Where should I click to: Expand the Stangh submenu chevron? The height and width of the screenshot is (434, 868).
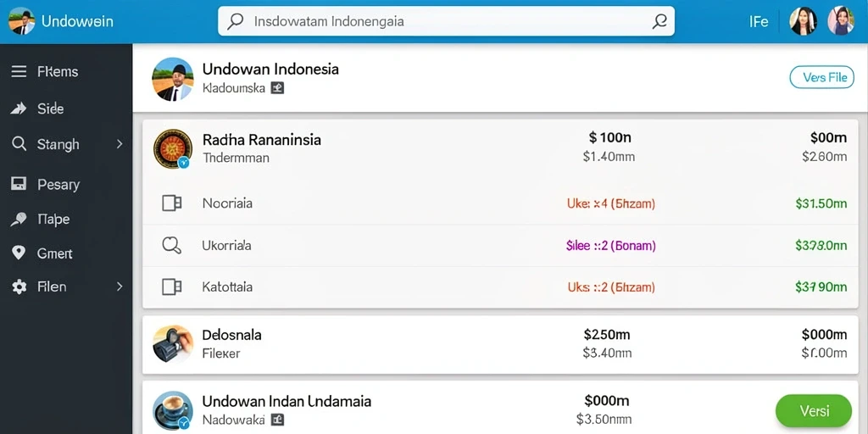click(x=120, y=144)
